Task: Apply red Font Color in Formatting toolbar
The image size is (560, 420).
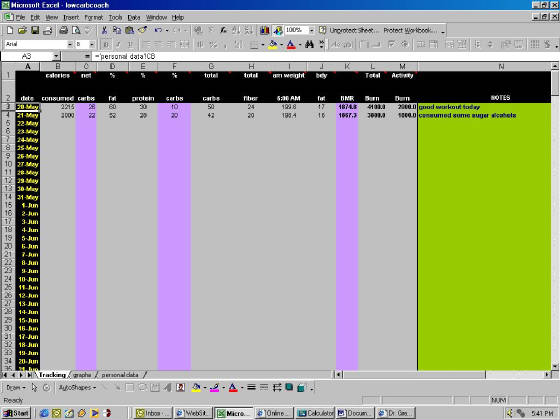Action: 291,44
